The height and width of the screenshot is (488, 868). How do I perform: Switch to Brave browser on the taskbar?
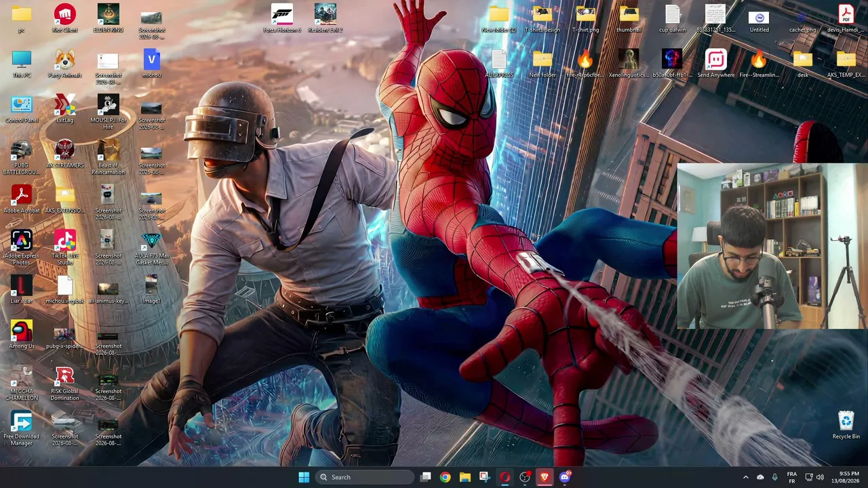coord(545,477)
